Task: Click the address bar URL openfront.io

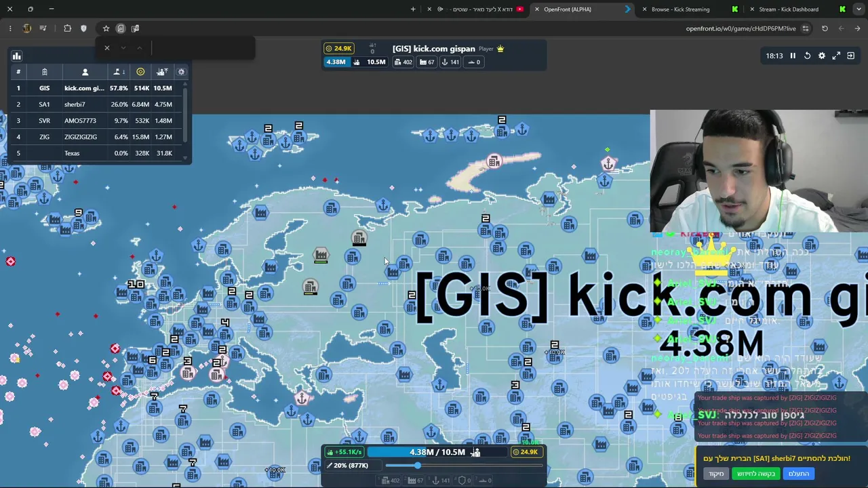Action: click(741, 28)
